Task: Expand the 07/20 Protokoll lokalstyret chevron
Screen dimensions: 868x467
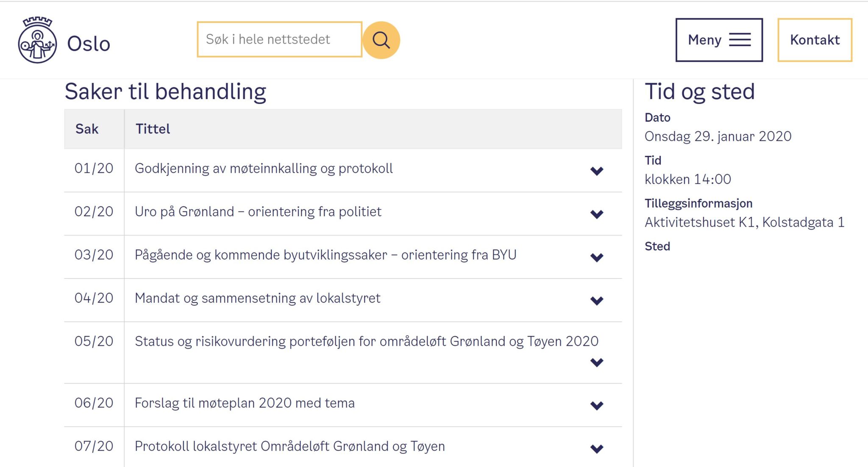Action: [596, 448]
